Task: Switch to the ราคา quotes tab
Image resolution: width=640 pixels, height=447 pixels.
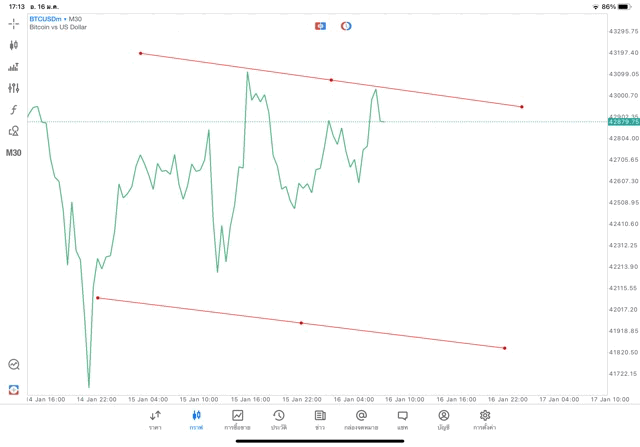Action: point(155,419)
